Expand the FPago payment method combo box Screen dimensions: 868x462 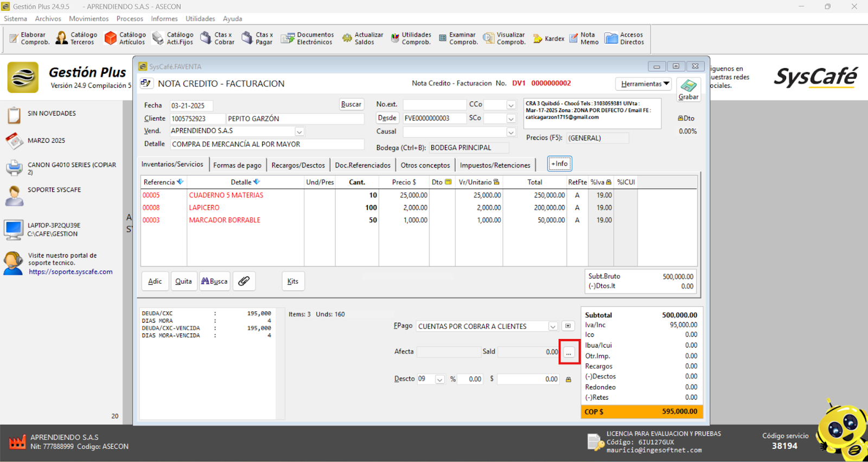pyautogui.click(x=552, y=326)
